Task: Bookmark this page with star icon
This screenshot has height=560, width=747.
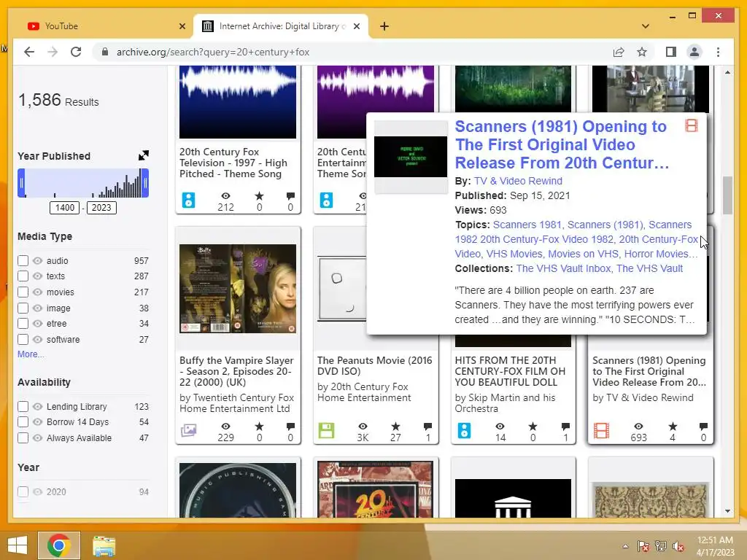Action: point(642,52)
